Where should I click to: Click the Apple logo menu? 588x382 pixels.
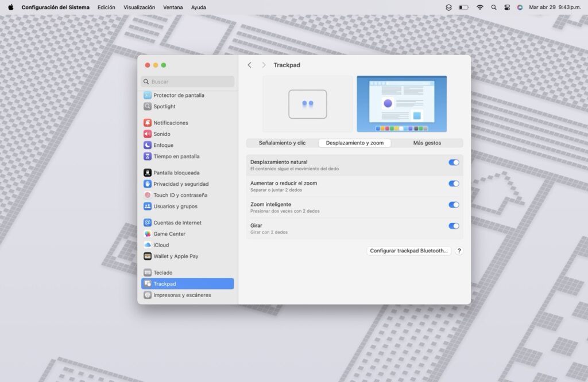[11, 7]
